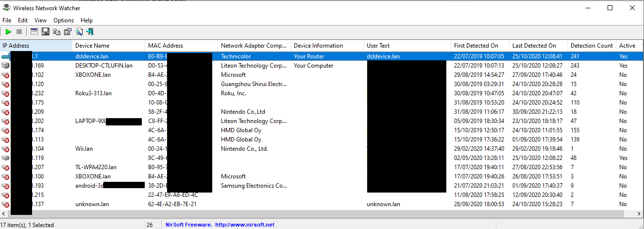
Task: Click the Wireless Network Watcher title bar icon
Action: (x=6, y=8)
